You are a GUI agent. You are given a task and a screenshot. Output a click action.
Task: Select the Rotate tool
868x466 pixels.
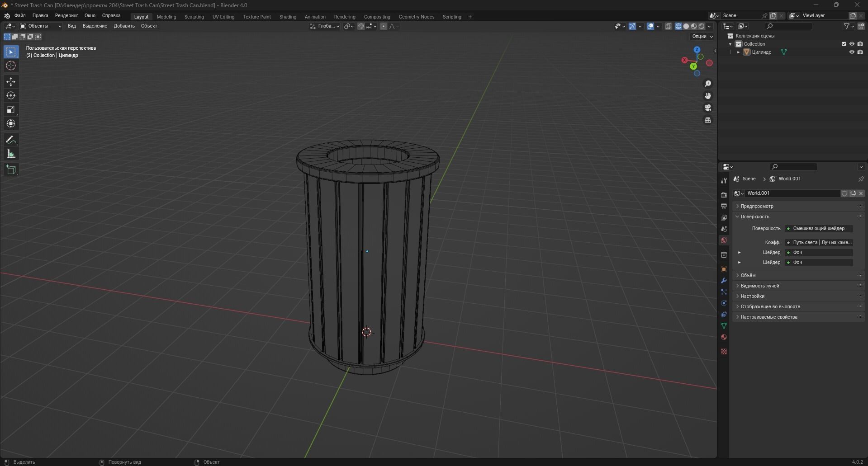point(11,96)
